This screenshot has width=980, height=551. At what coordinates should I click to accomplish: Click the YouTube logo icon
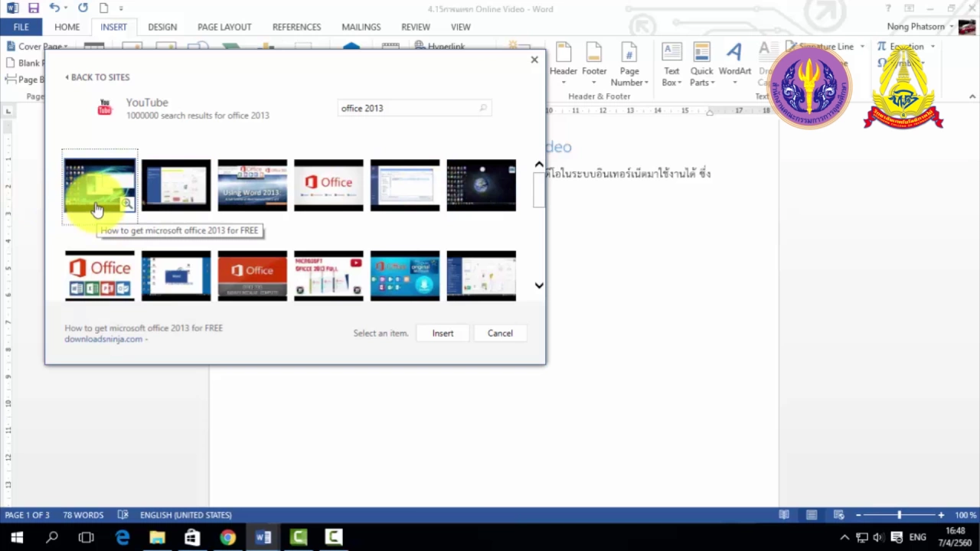tap(105, 108)
